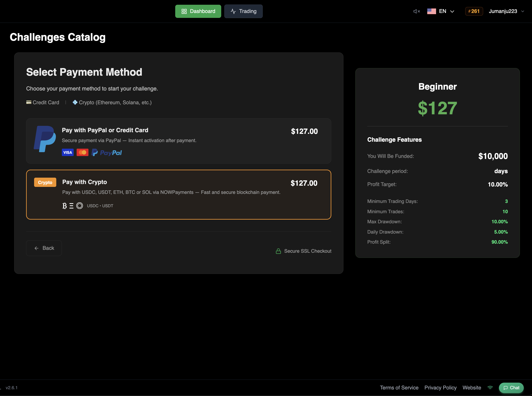Screen dimensions: 532x396
Task: Select Crypto (Ethereum, Solana, etc.) tab
Action: 112,102
